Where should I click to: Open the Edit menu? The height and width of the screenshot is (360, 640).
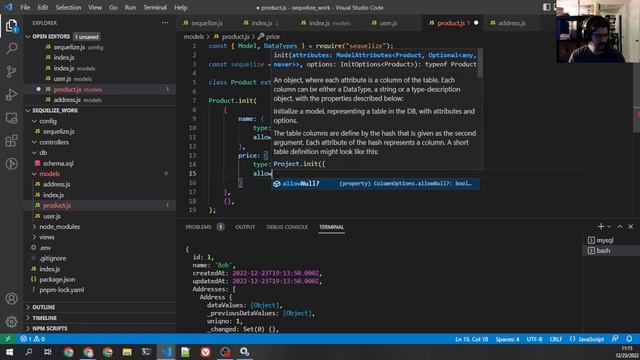42,7
